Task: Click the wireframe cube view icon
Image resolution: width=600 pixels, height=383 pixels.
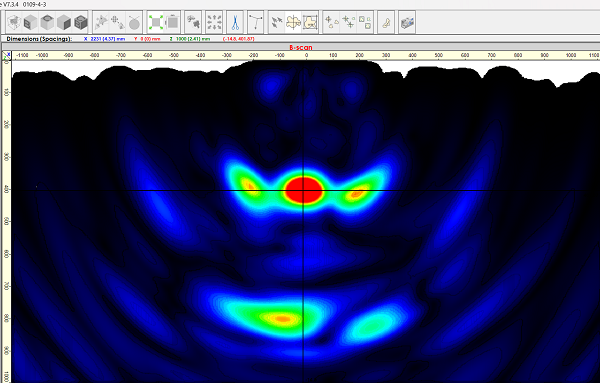Action: (x=14, y=22)
